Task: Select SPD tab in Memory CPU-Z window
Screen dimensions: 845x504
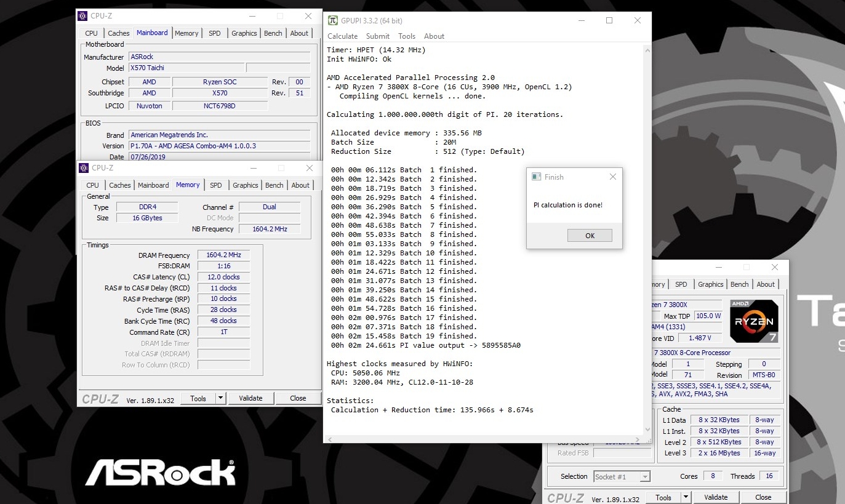Action: click(215, 185)
